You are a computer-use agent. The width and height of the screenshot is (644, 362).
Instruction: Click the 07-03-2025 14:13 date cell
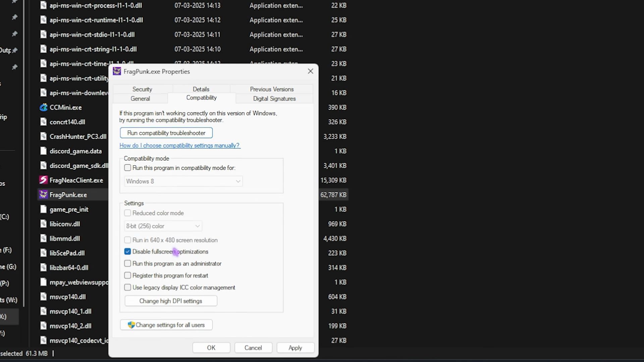(x=198, y=5)
